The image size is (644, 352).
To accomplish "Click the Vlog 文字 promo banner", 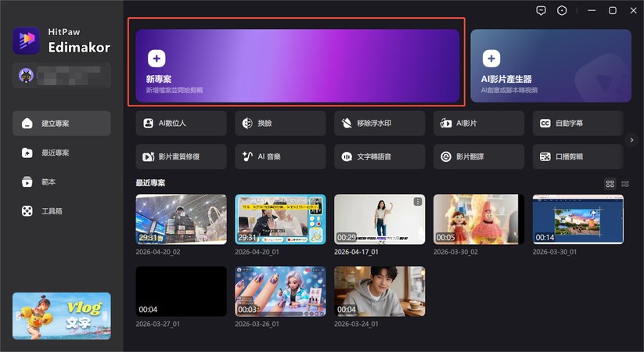I will click(62, 316).
